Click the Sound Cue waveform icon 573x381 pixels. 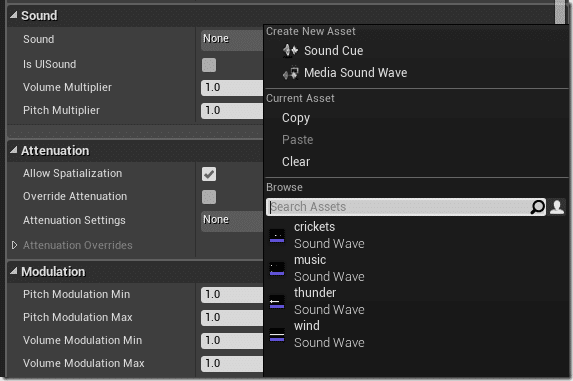click(x=291, y=50)
